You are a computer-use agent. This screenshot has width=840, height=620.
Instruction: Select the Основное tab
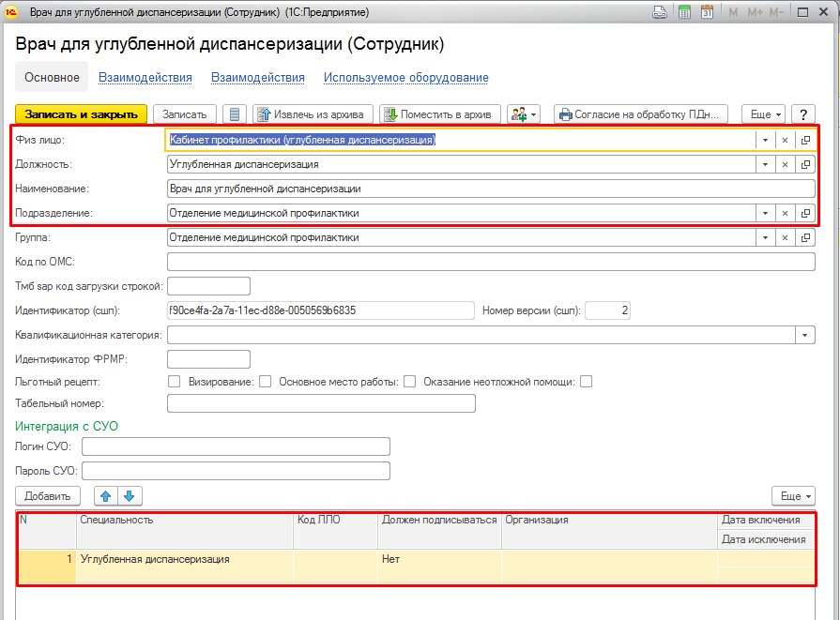52,78
